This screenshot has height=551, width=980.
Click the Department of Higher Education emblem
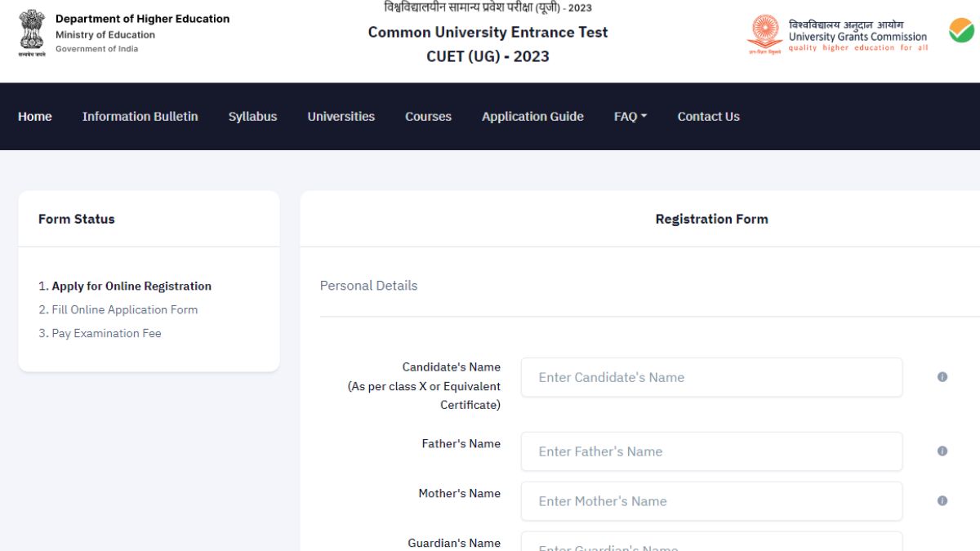[x=31, y=33]
